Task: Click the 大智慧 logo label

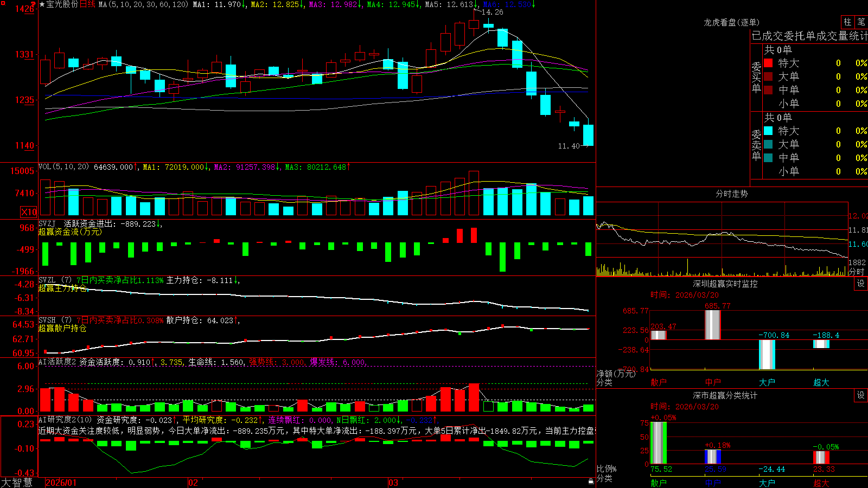Action: coord(17,483)
